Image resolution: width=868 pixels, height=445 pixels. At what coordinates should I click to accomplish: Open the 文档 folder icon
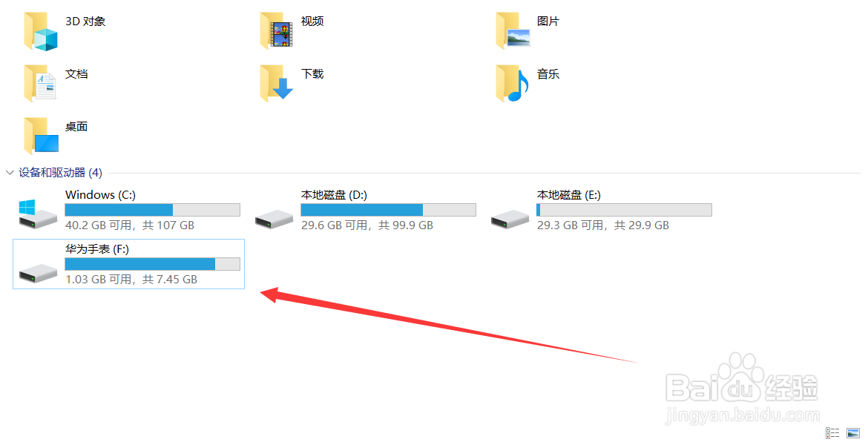click(x=40, y=84)
